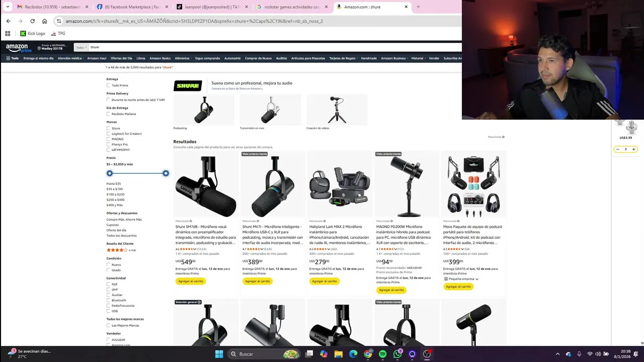
Task: Check the Shure brand checkbox
Action: click(108, 128)
